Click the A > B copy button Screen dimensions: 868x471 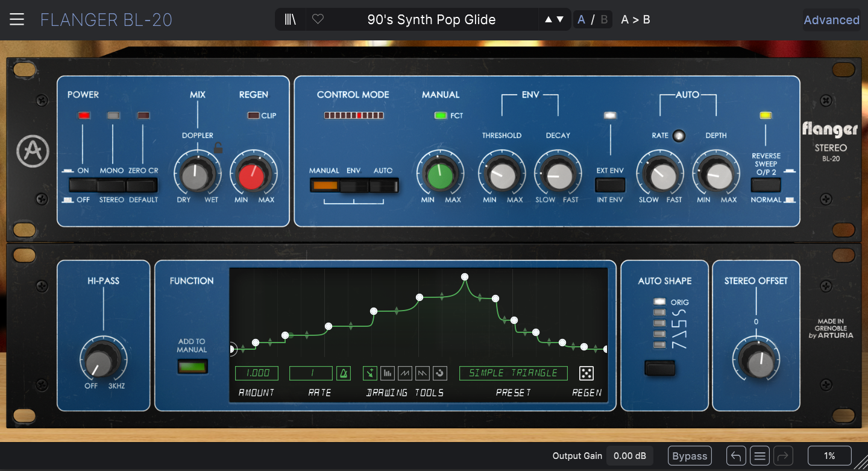click(x=635, y=20)
